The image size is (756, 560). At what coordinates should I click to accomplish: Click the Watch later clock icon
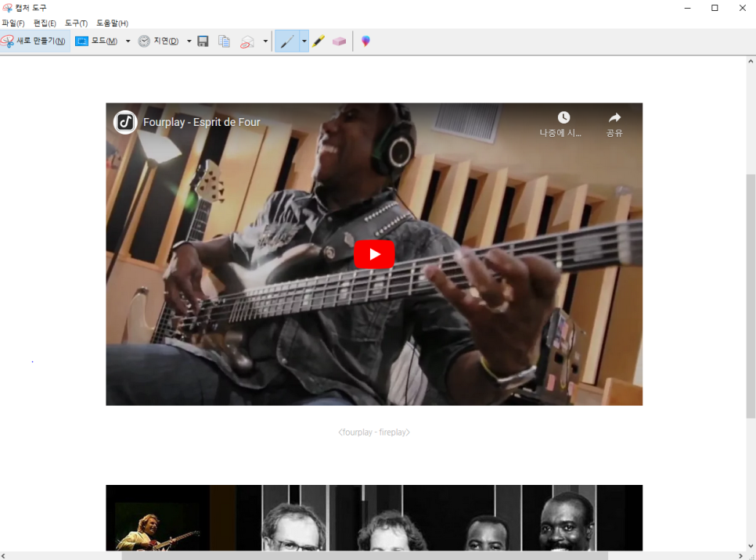click(x=563, y=117)
